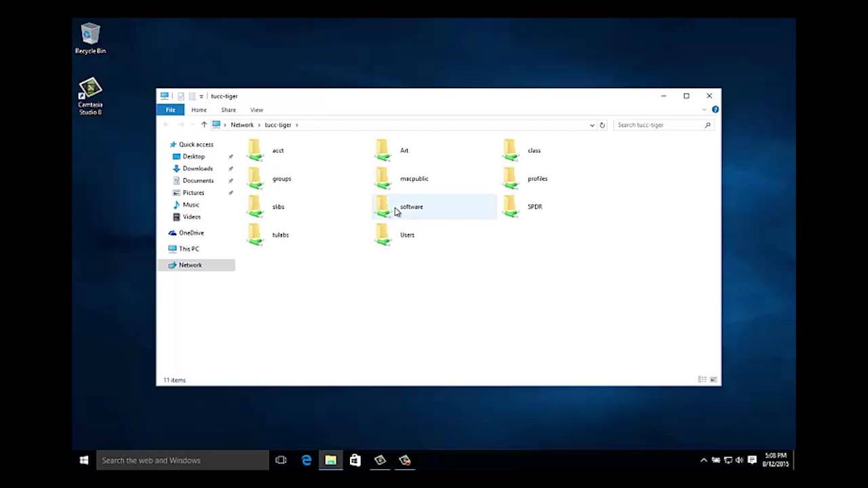Switch to the Home ribbon tab
Image resolution: width=868 pixels, height=488 pixels.
199,110
